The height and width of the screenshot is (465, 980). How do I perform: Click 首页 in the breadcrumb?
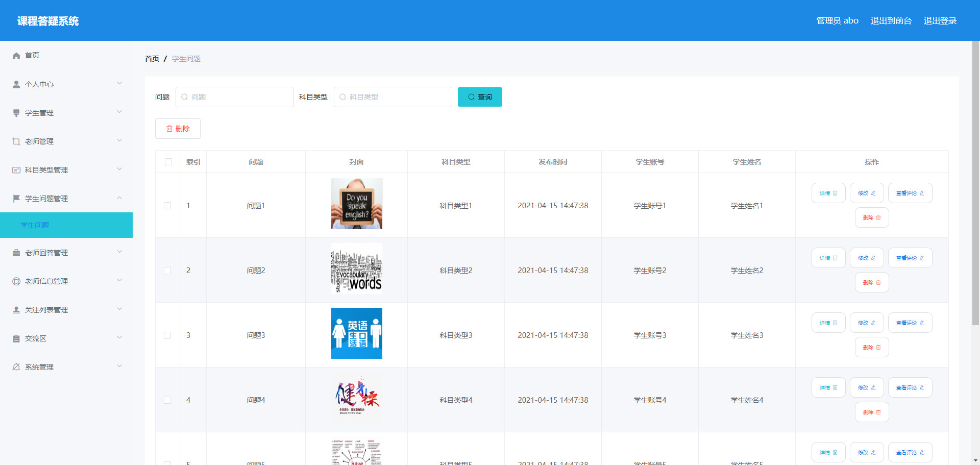(x=152, y=59)
